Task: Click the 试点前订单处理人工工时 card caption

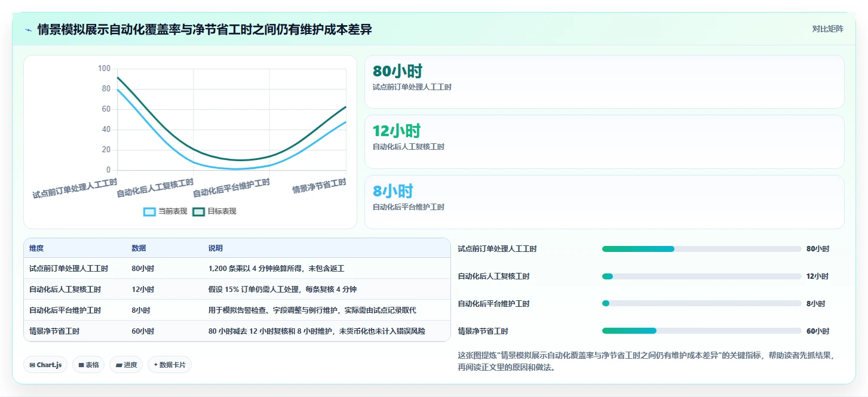Action: tap(412, 87)
